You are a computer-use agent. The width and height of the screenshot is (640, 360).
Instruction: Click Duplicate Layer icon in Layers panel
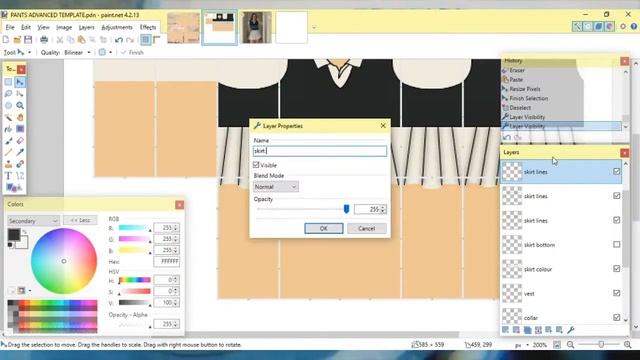pos(527,330)
